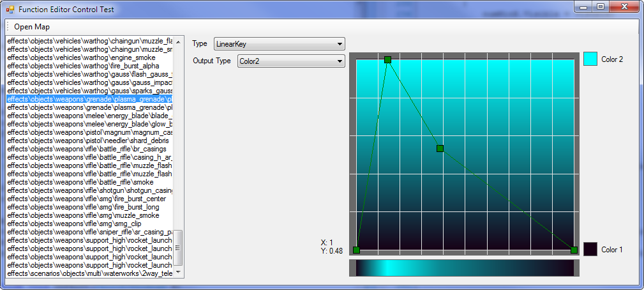Screen dimensions: 644x290
Task: Select the bottom-left key point on the graph
Action: 357,250
